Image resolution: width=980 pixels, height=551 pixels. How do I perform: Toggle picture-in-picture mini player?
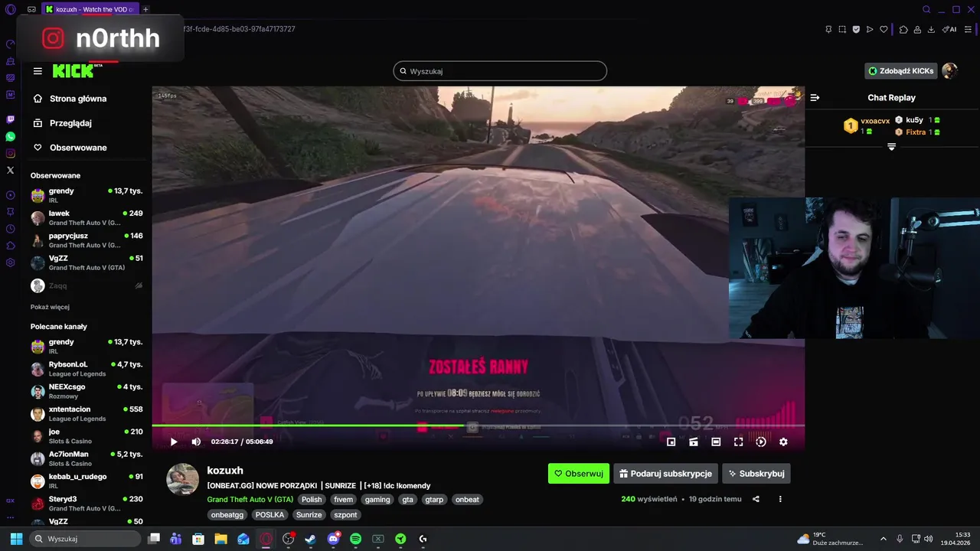(x=671, y=442)
